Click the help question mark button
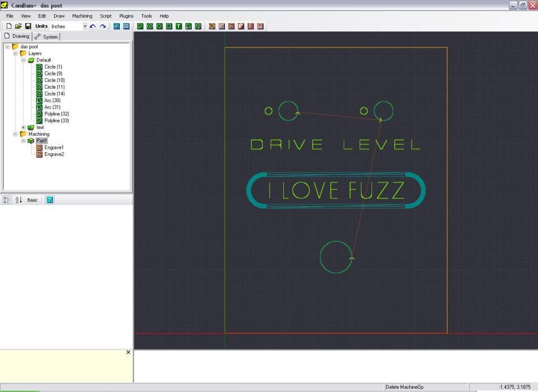This screenshot has height=392, width=538. (50, 200)
